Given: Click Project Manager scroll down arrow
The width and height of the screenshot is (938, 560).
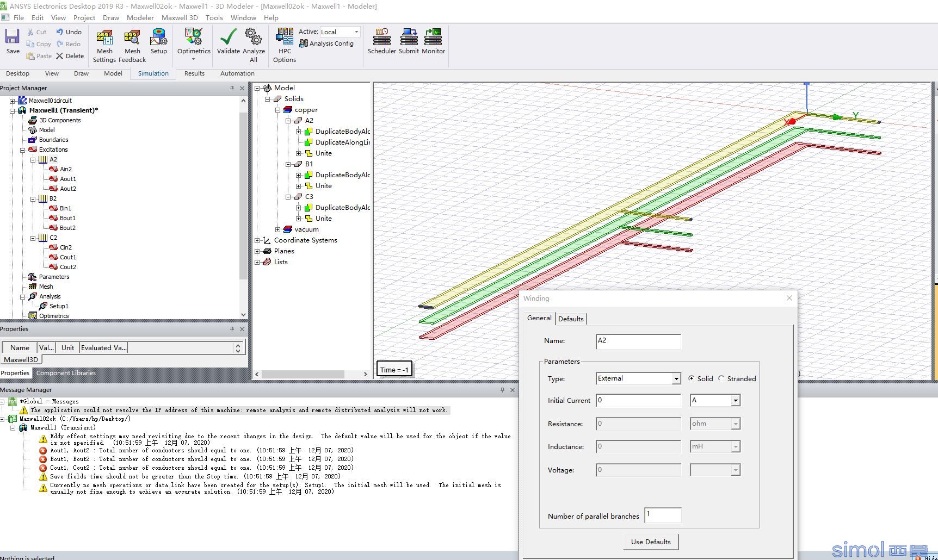Looking at the screenshot, I should (x=243, y=314).
